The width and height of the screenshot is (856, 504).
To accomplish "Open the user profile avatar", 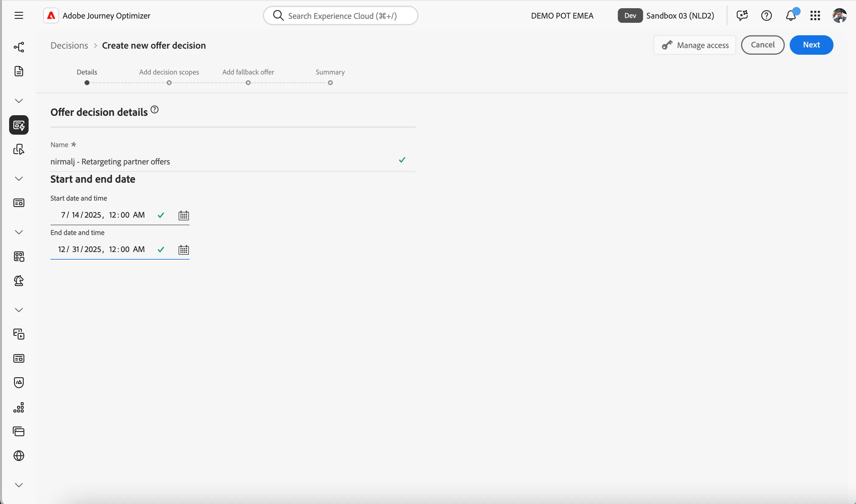I will 839,16.
